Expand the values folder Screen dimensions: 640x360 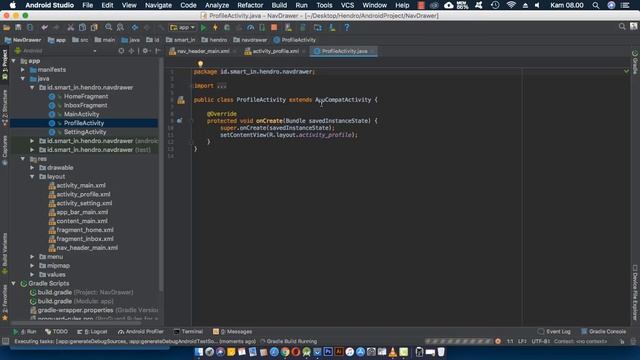32,275
